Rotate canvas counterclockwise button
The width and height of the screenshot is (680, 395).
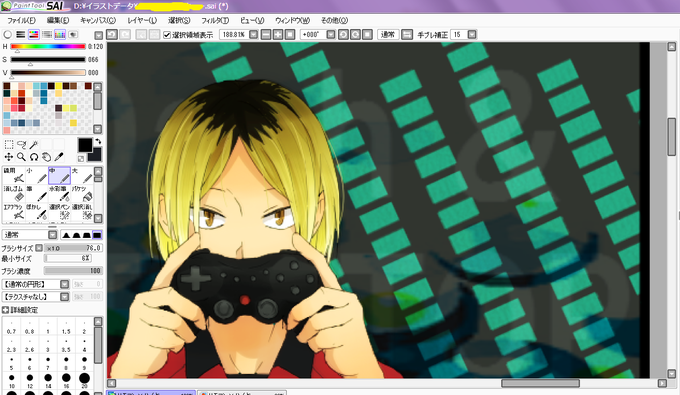pyautogui.click(x=343, y=34)
